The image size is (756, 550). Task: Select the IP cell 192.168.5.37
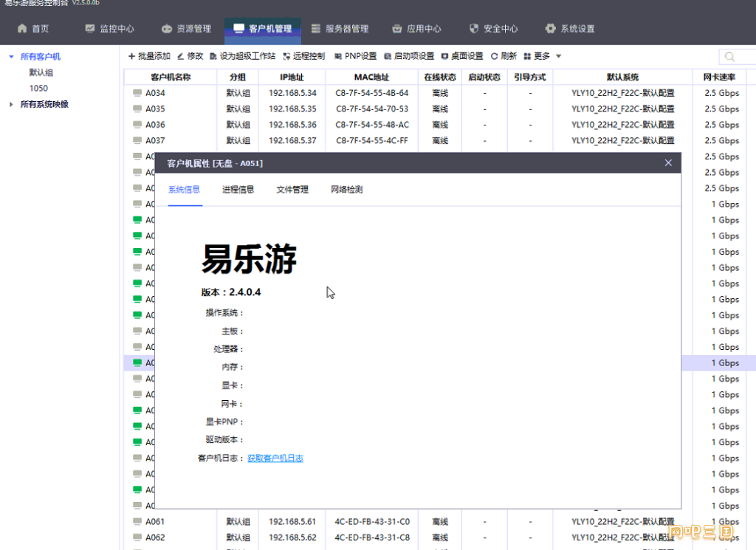tap(292, 140)
